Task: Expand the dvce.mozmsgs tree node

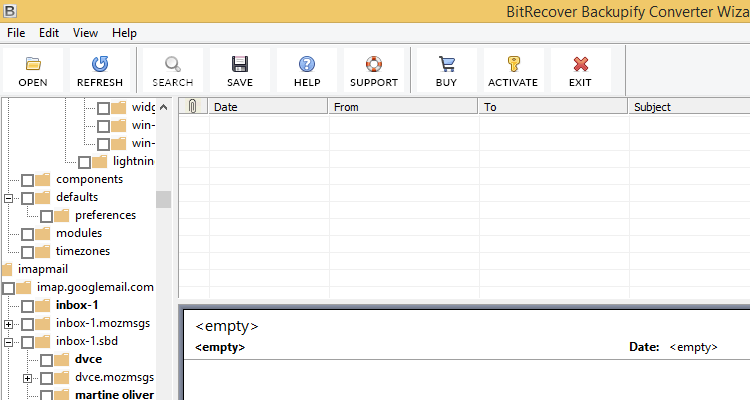Action: pyautogui.click(x=28, y=378)
